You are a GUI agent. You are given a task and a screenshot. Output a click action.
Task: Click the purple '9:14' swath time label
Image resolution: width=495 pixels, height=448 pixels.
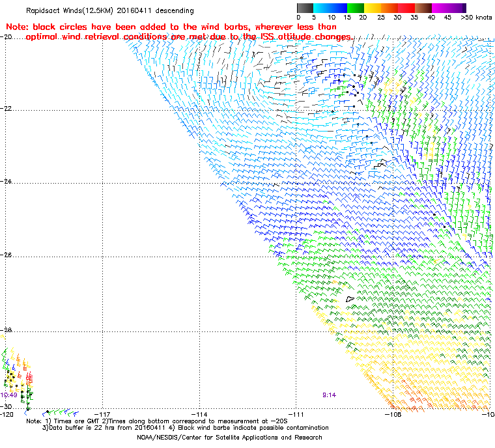pos(330,395)
